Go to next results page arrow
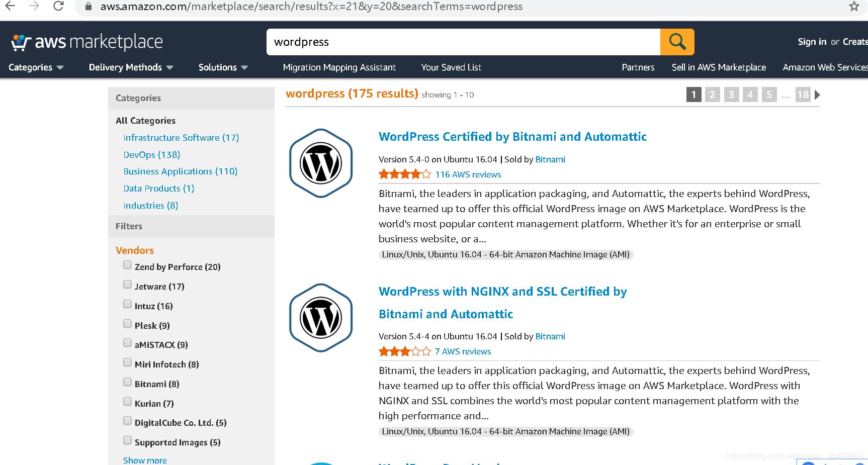The width and height of the screenshot is (868, 465). (x=817, y=95)
